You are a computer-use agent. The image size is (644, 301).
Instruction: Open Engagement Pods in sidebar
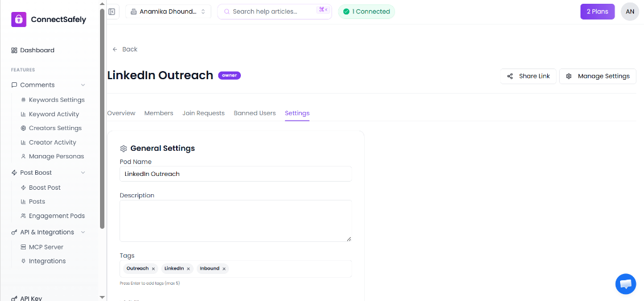pos(53,216)
